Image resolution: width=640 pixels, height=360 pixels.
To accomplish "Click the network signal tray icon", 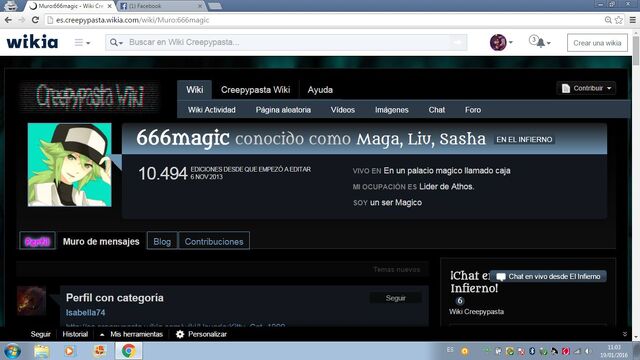I will pos(577,351).
